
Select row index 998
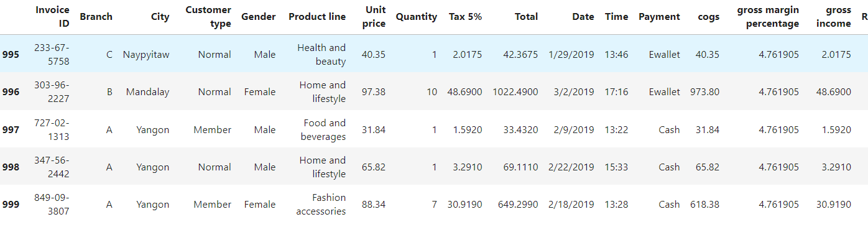click(11, 167)
